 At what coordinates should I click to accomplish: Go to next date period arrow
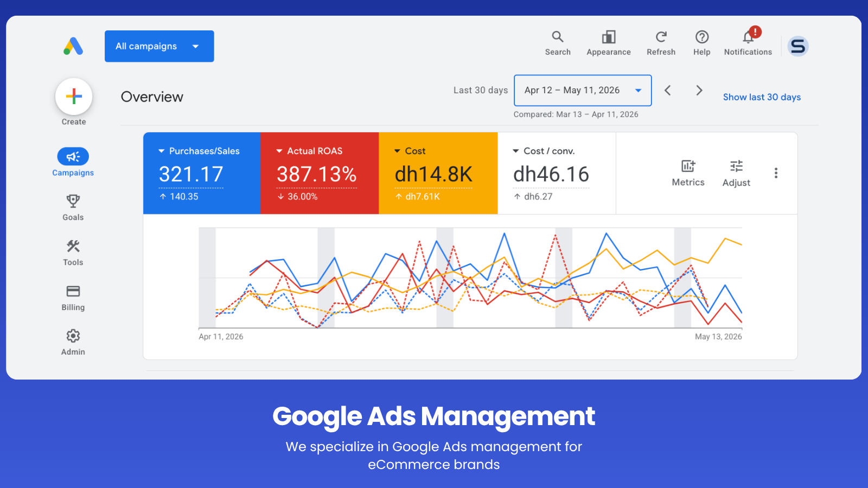[699, 90]
